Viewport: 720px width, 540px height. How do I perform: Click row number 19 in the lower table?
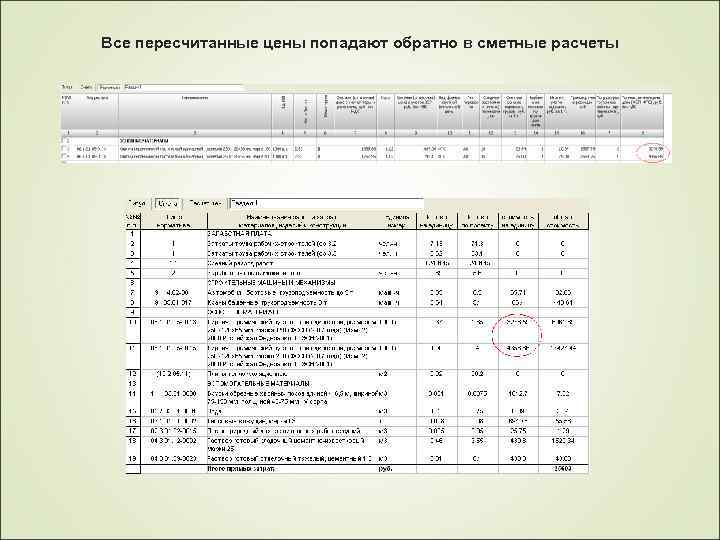[133, 459]
